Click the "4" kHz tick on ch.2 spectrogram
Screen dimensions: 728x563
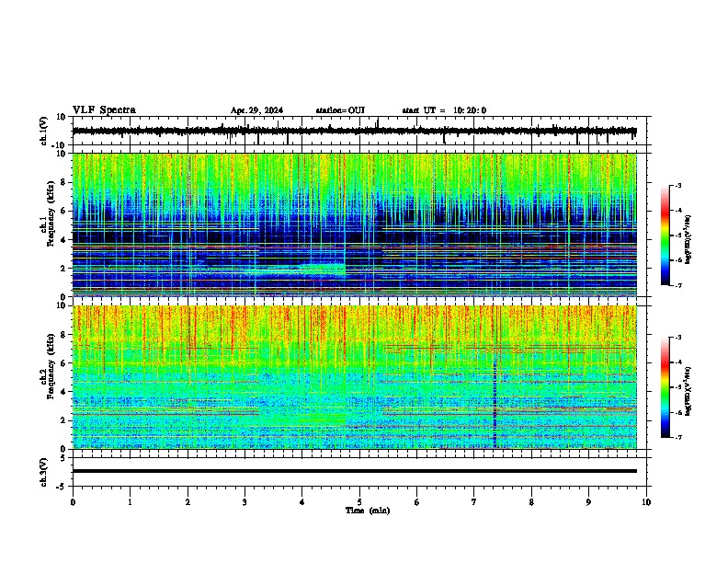[x=63, y=392]
